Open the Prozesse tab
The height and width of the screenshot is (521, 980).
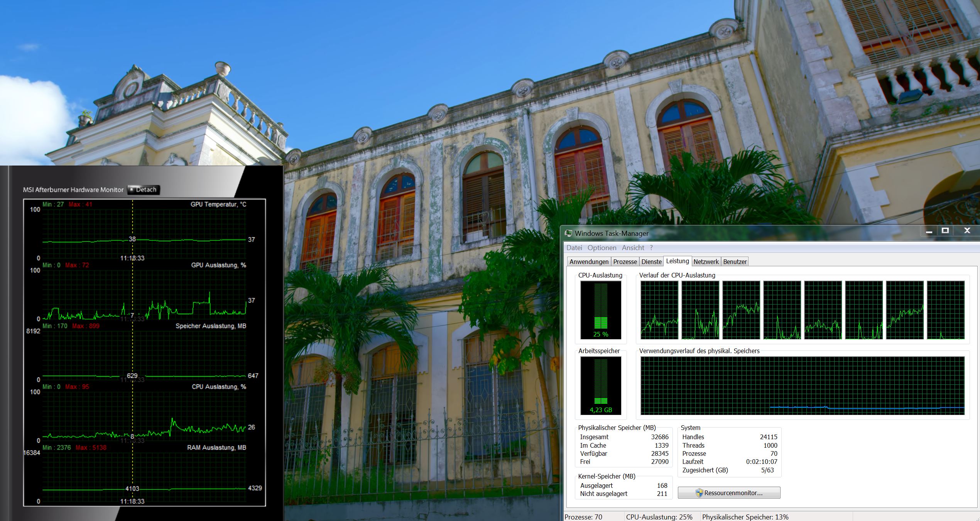[625, 261]
